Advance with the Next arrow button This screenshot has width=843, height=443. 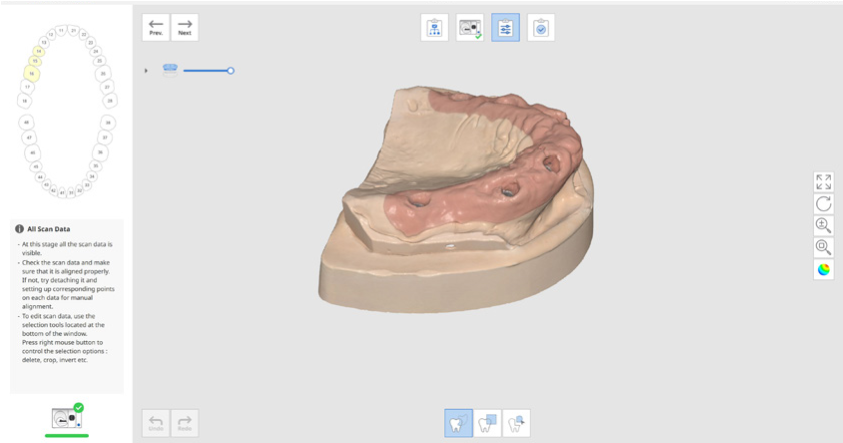(x=184, y=27)
